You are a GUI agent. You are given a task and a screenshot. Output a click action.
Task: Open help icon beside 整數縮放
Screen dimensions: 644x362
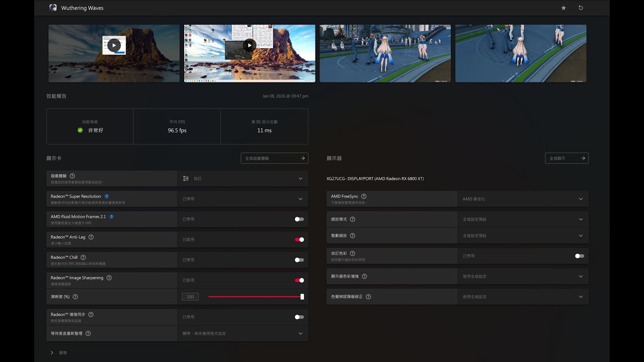353,235
